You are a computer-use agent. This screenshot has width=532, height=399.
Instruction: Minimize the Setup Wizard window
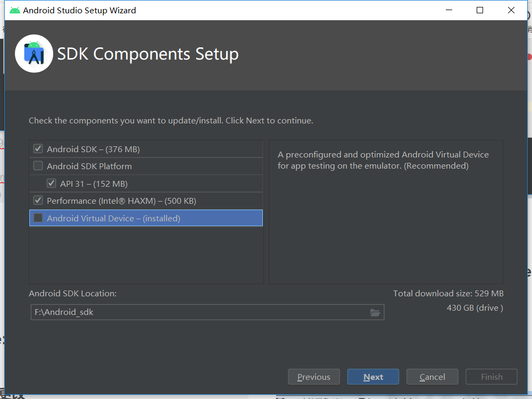coord(448,10)
